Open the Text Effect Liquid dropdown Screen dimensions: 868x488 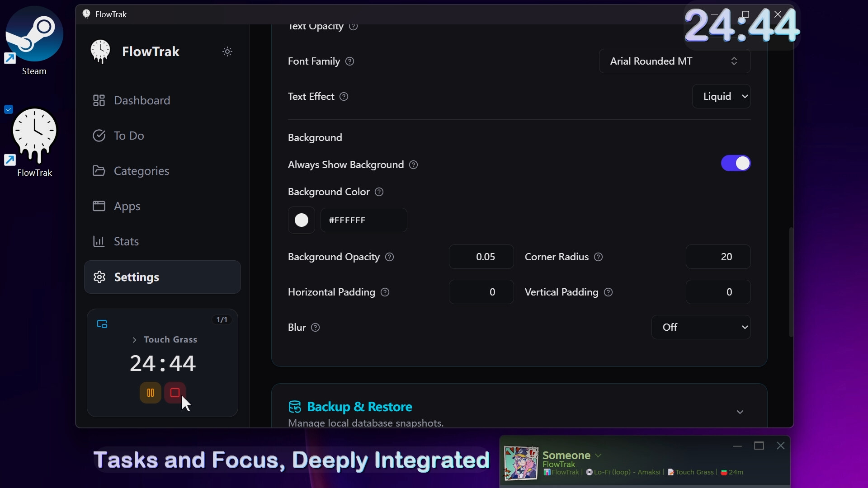(721, 96)
